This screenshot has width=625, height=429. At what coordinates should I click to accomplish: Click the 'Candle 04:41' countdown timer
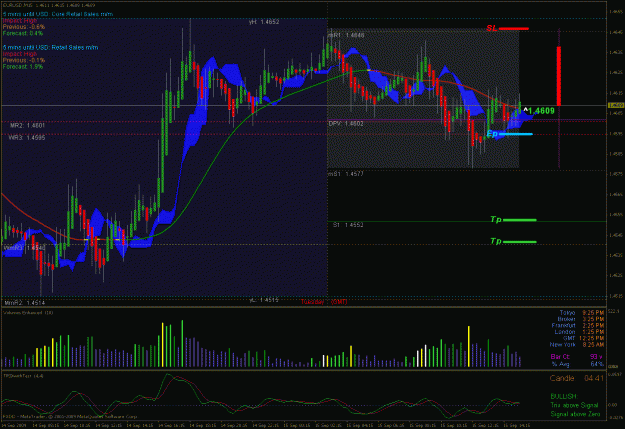coord(577,378)
